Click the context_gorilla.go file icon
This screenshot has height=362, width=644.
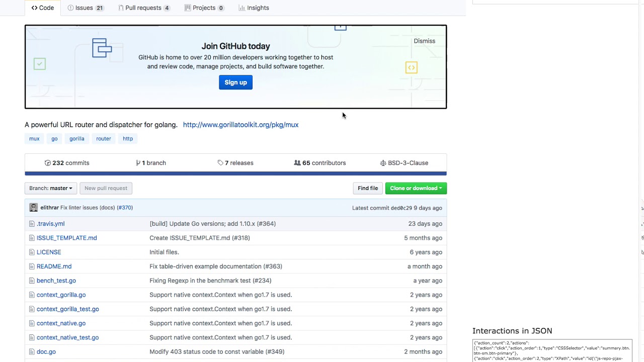click(x=32, y=295)
